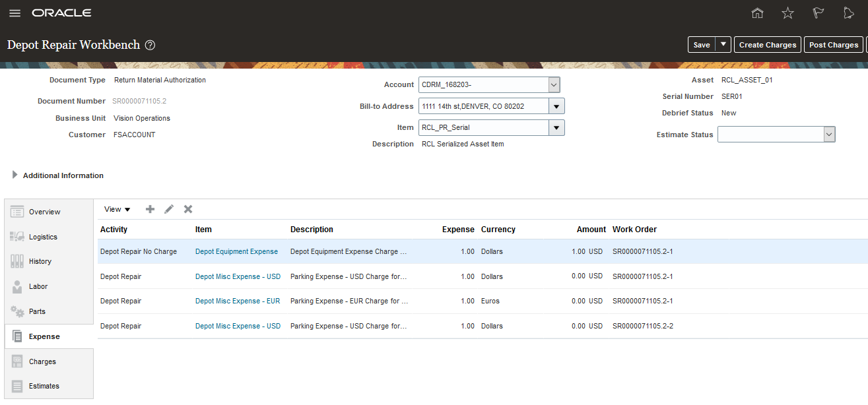Open Estimates tab

tap(49, 386)
